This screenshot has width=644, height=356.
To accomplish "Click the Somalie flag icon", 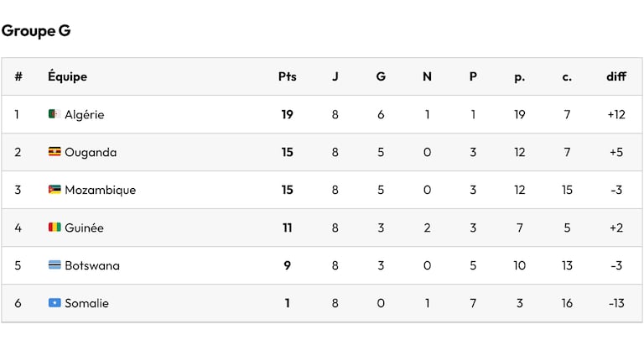I will 55,303.
